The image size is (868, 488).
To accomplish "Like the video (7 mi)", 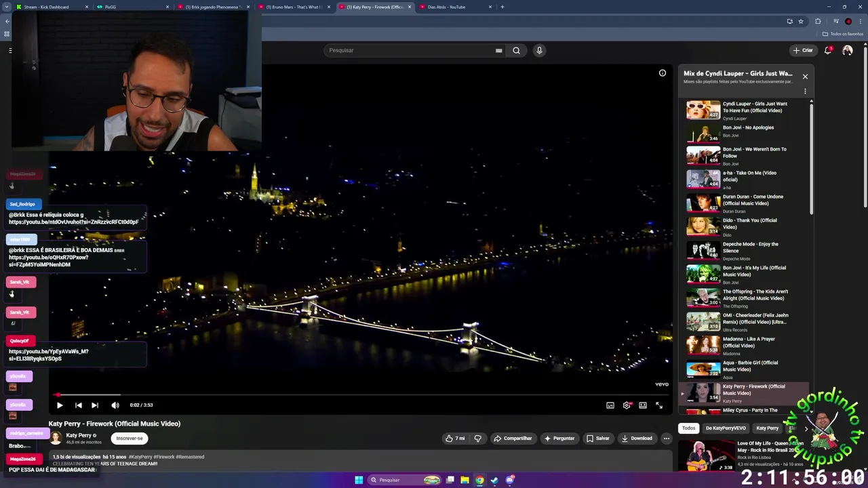I will (455, 439).
